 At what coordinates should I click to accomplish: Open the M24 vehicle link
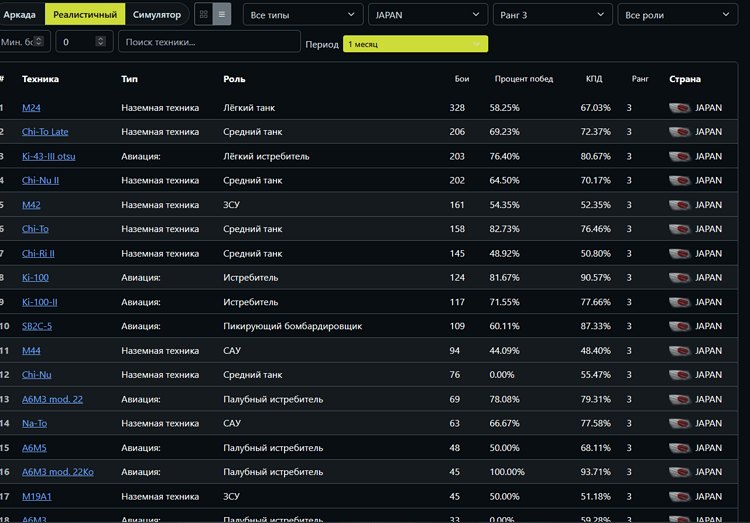click(x=31, y=108)
